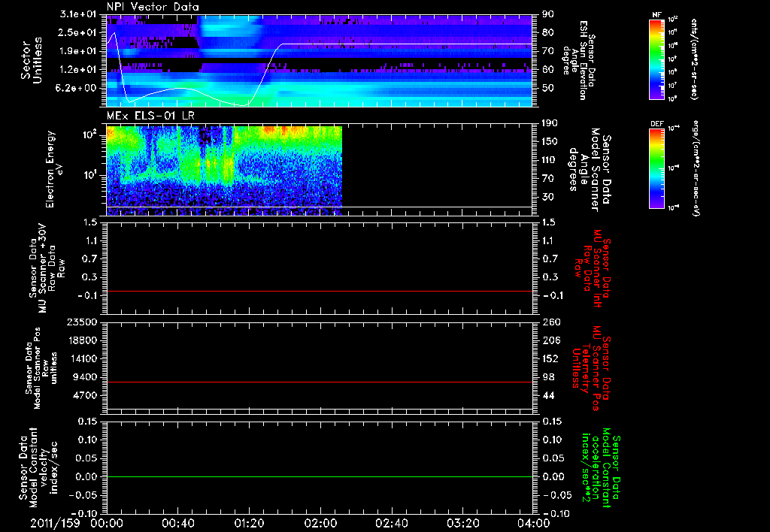
Task: Click the 206 telemetry axis value
Action: coord(551,340)
